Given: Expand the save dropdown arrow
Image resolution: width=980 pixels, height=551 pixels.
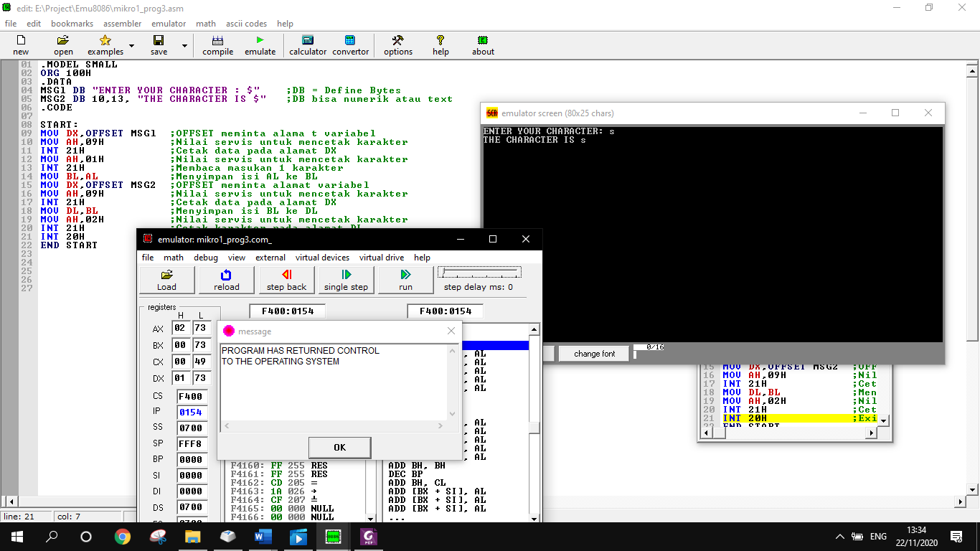Looking at the screenshot, I should (184, 46).
